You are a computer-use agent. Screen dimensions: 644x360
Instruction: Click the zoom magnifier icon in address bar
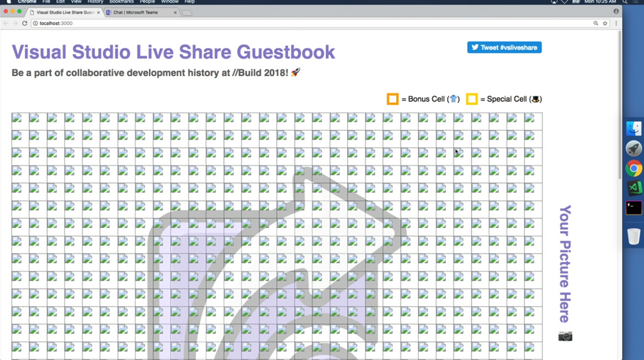click(596, 23)
